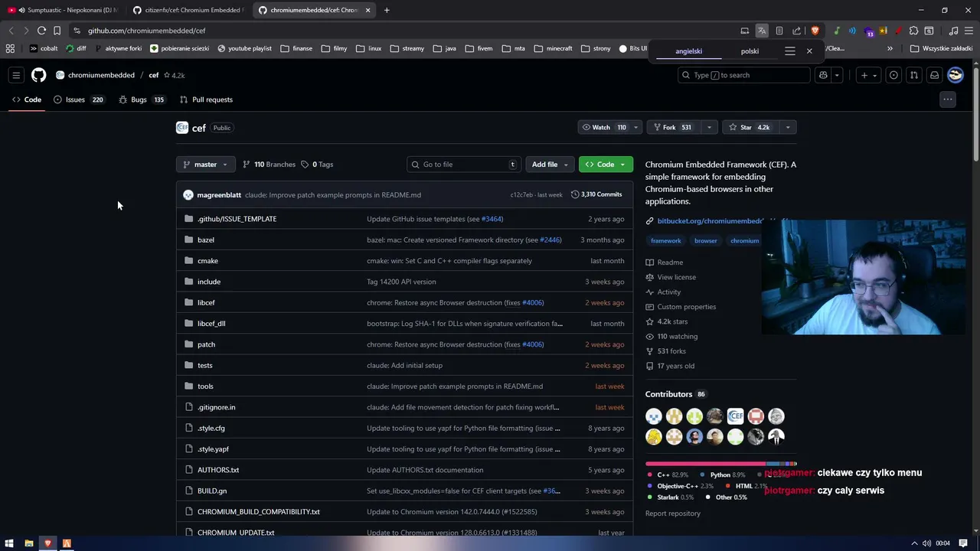Open the bitbucket.org/chromiumembedded link
Viewport: 980px width, 551px height.
[710, 221]
